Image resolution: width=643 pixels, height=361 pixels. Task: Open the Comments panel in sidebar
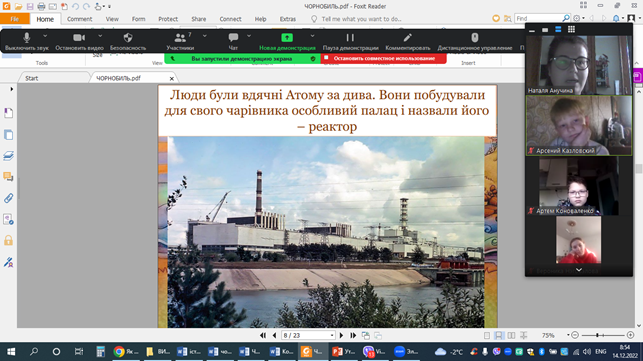[x=8, y=177]
